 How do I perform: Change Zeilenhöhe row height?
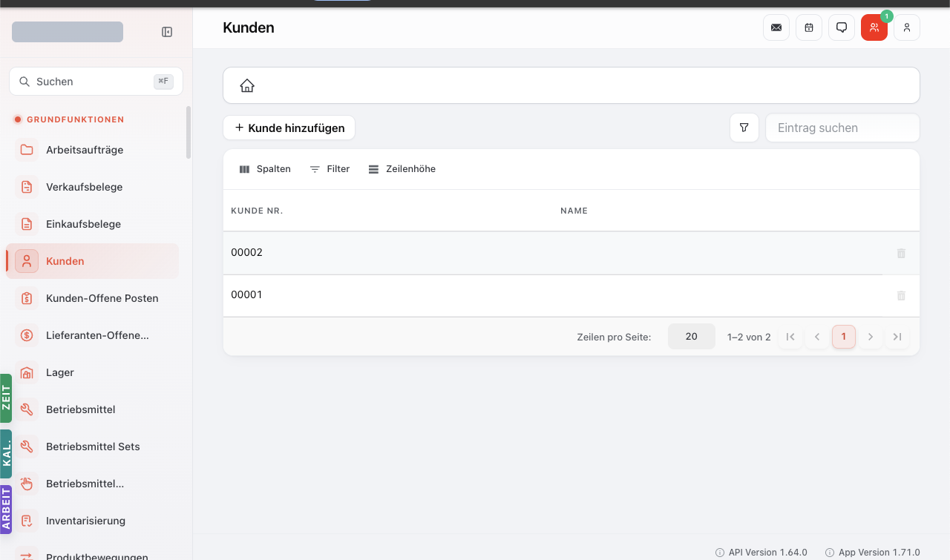click(x=402, y=169)
